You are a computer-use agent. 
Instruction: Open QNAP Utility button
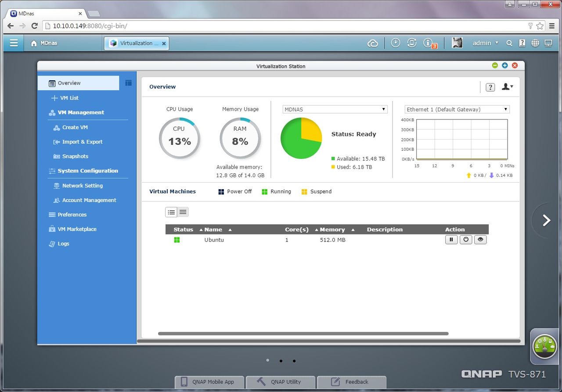pyautogui.click(x=280, y=382)
